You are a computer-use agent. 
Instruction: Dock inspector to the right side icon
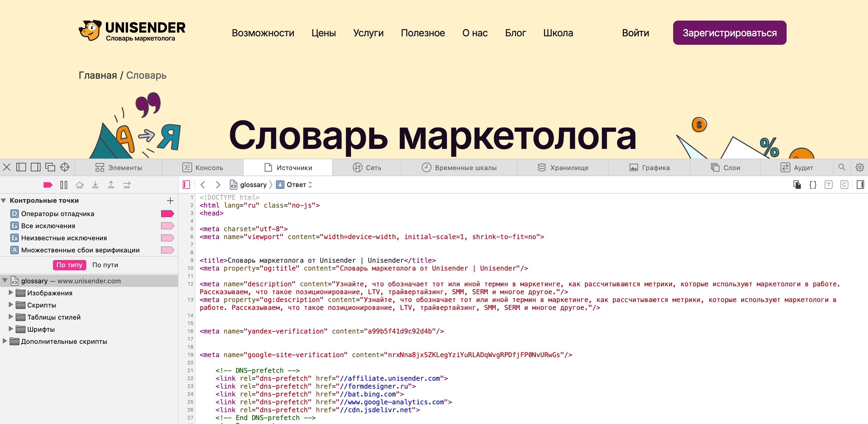pyautogui.click(x=36, y=167)
